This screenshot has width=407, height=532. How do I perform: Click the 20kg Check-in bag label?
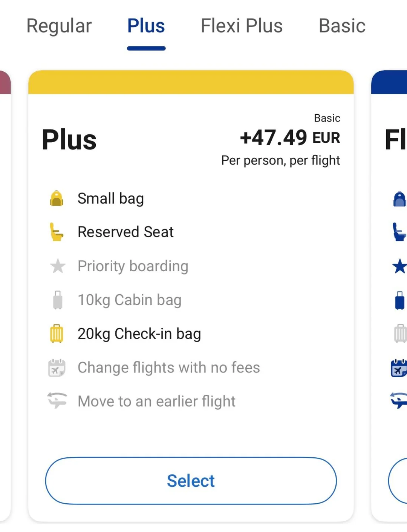pos(139,334)
